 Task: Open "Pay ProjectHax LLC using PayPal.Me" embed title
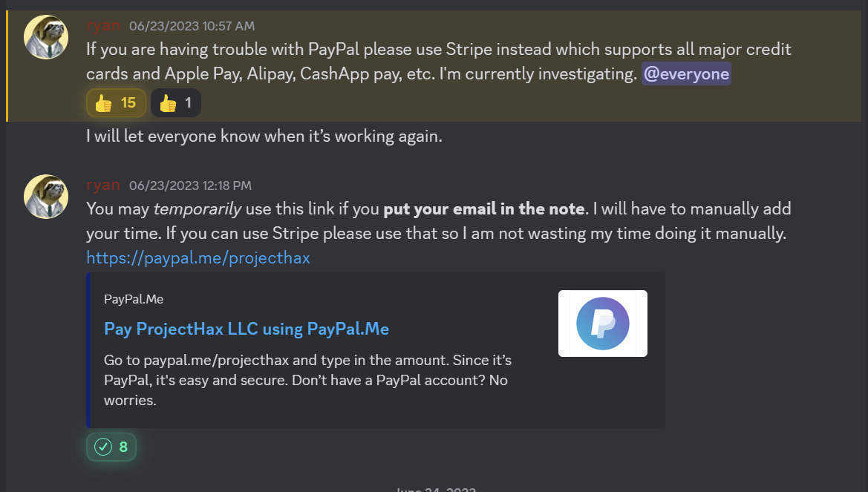click(x=247, y=329)
